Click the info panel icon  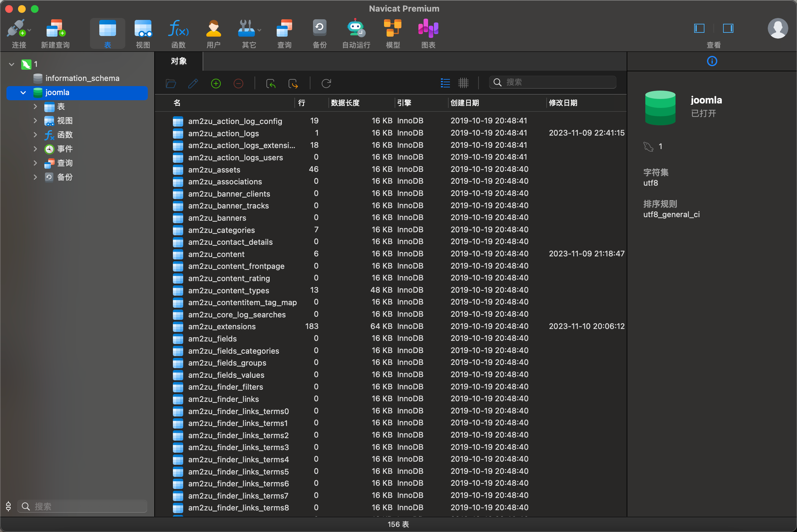tap(712, 61)
